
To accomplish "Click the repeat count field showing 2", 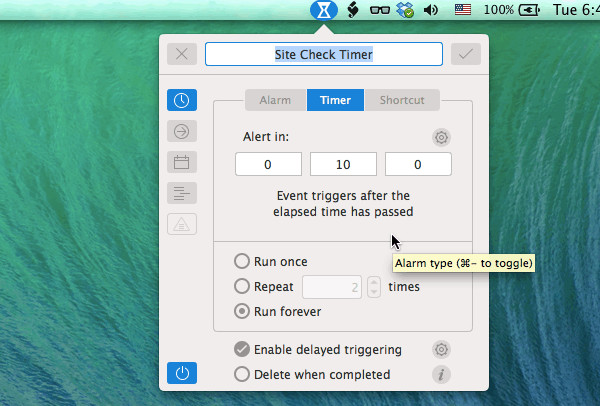I will coord(332,287).
